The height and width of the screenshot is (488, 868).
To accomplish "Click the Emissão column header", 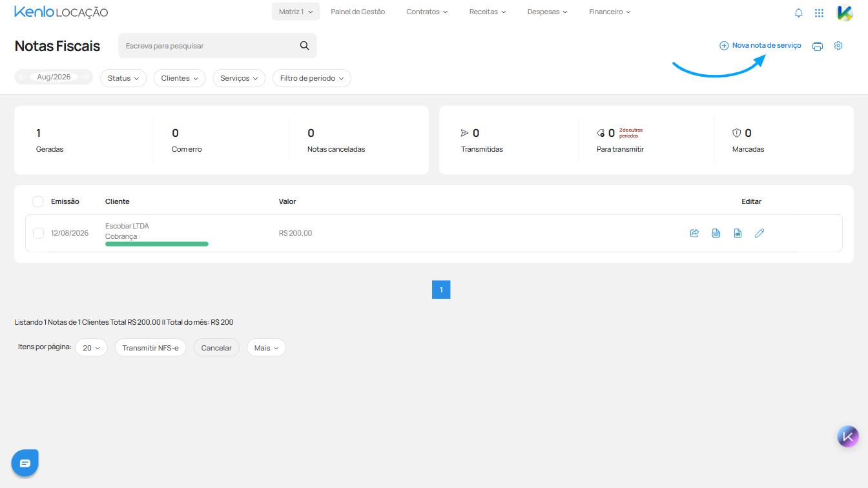I will coord(65,201).
